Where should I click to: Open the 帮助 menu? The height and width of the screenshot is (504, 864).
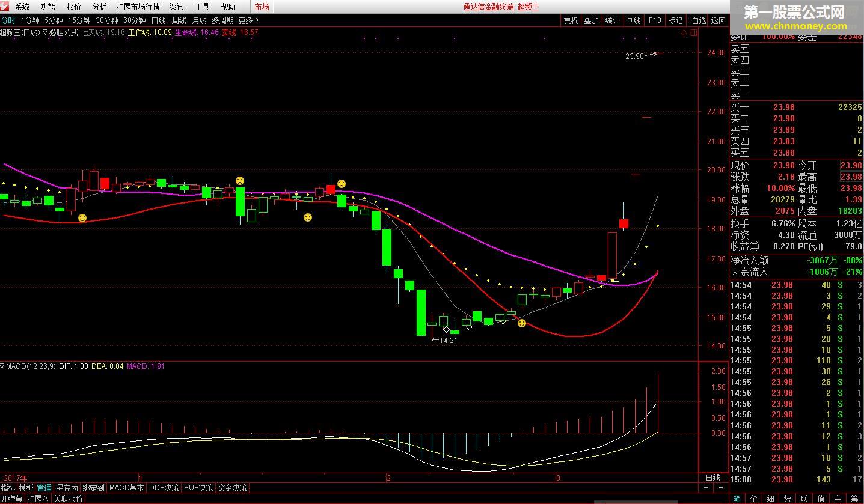228,7
